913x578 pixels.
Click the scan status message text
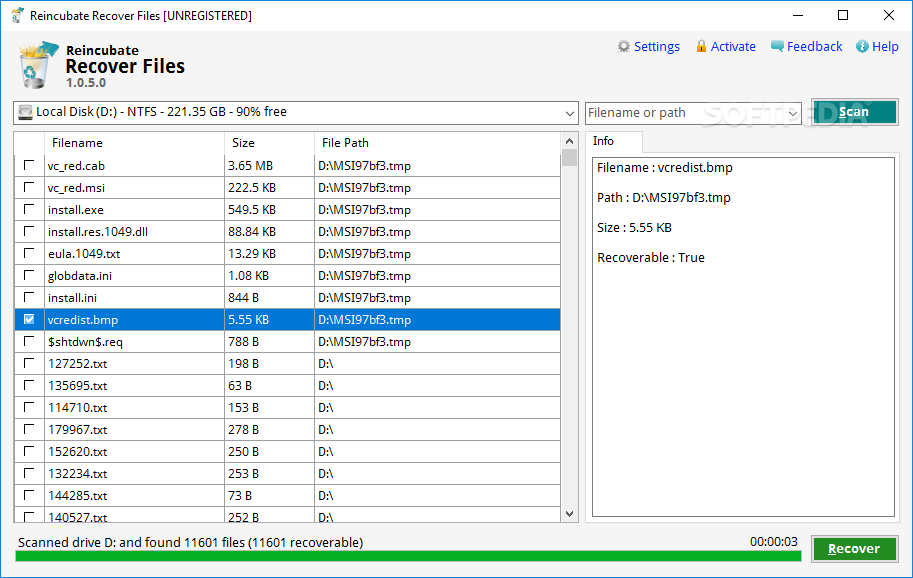click(x=190, y=542)
